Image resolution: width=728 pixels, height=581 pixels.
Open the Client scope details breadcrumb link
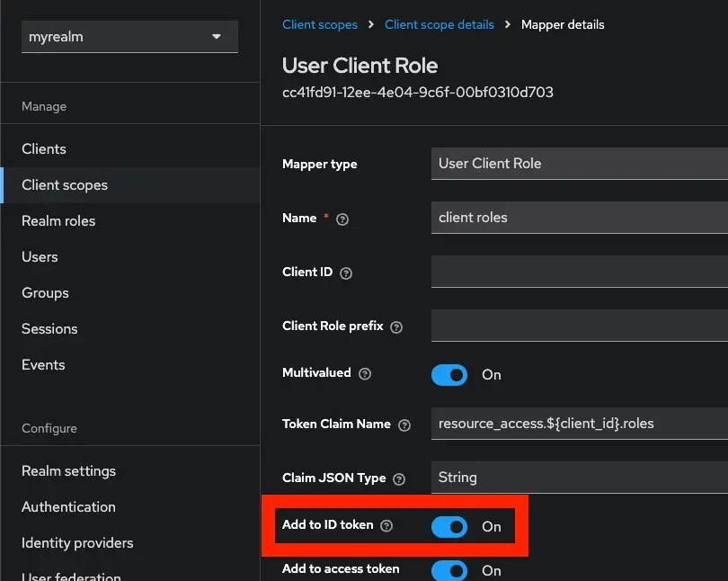click(x=439, y=24)
